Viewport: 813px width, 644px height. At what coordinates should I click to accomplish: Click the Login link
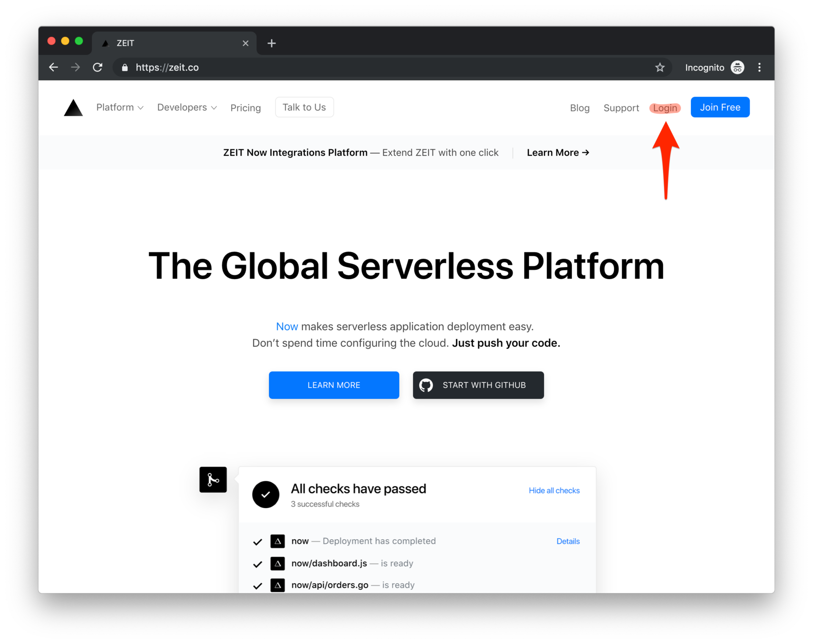pyautogui.click(x=665, y=108)
